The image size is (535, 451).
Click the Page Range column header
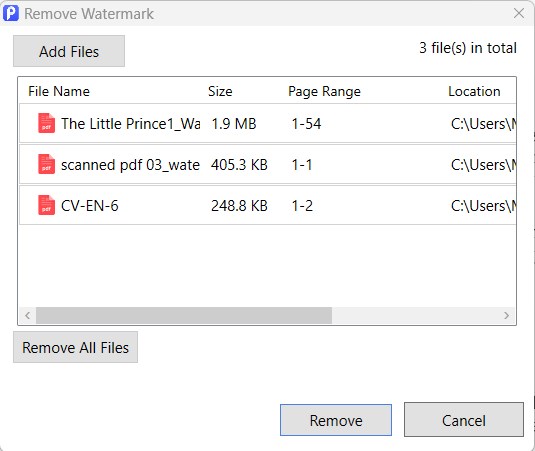pos(324,91)
